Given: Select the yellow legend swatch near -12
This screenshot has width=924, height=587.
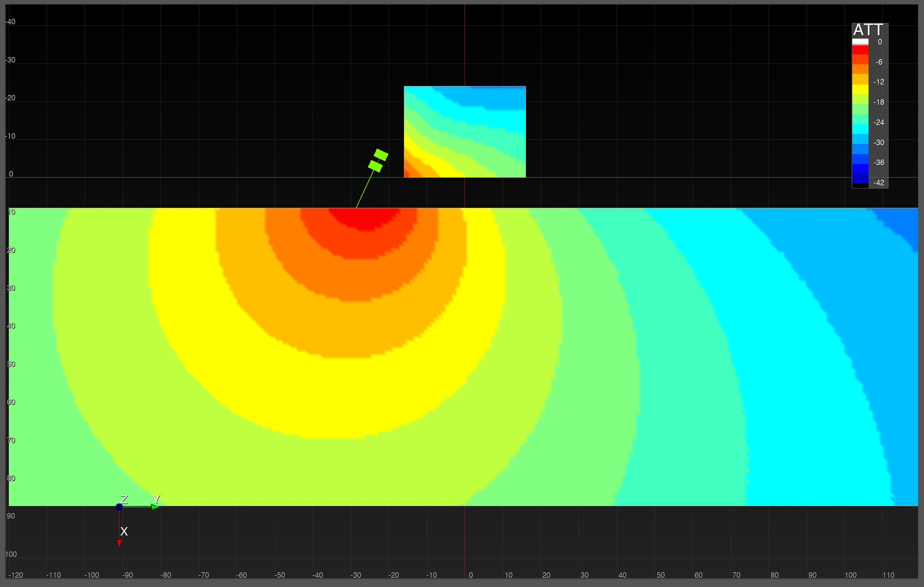Looking at the screenshot, I should coord(860,90).
